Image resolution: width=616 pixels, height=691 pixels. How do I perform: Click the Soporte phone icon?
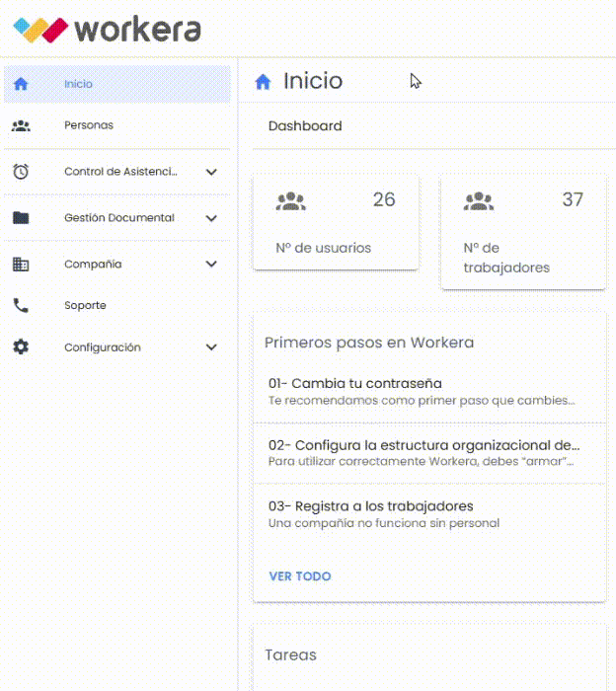click(21, 306)
